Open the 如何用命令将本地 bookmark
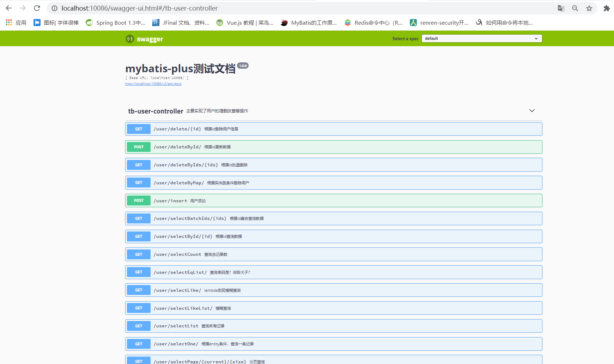The height and width of the screenshot is (364, 614). coord(504,23)
